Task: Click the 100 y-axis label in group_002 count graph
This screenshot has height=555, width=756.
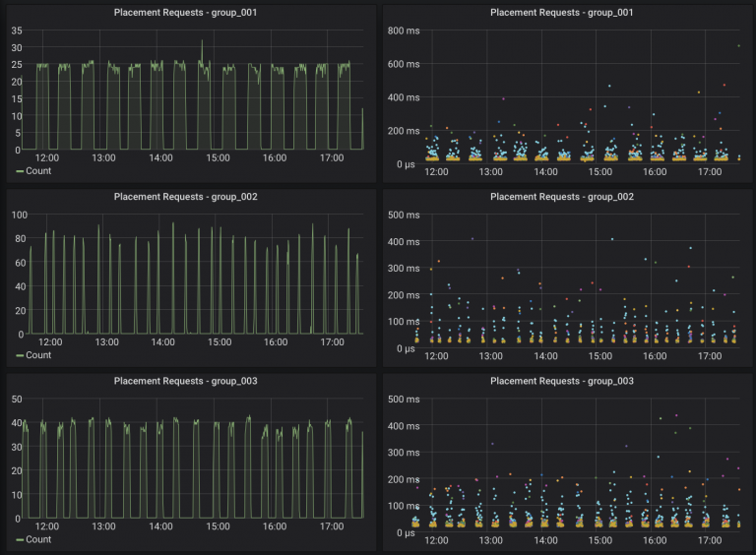Action: [x=20, y=215]
